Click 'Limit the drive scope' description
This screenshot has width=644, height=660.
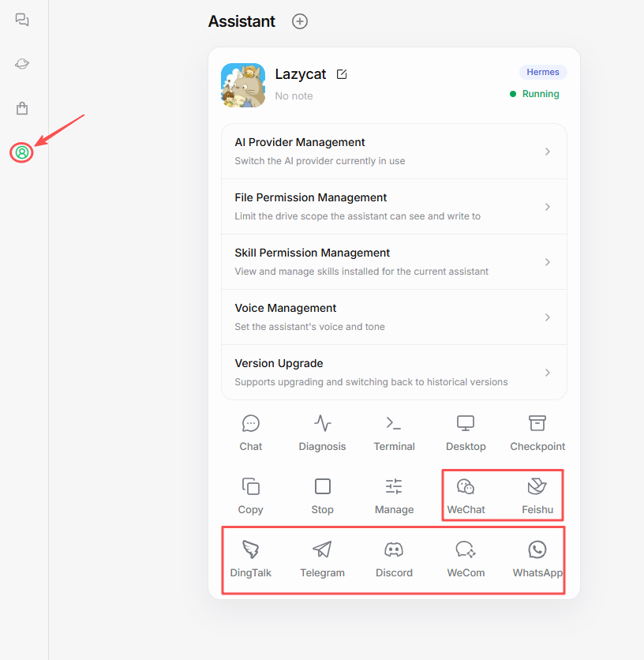(358, 216)
